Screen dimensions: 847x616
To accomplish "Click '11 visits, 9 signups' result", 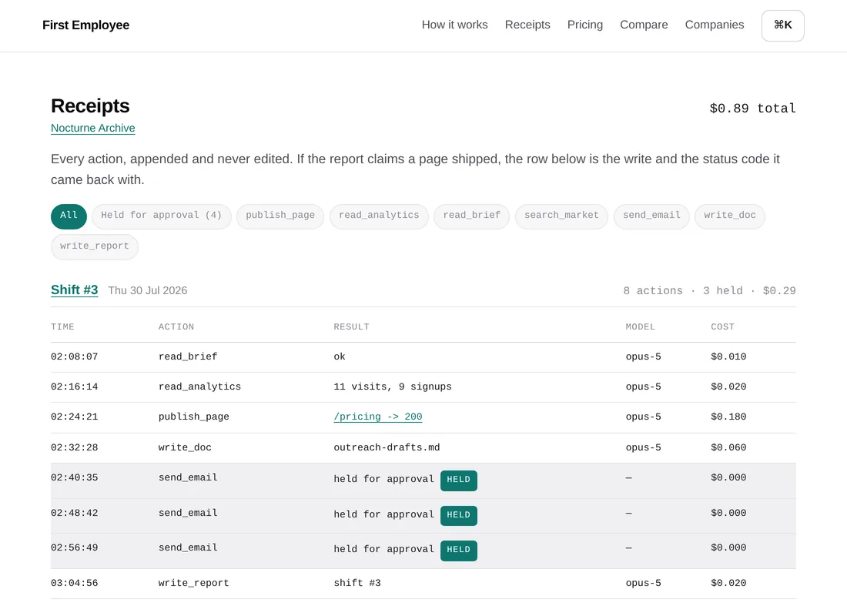I will point(393,387).
